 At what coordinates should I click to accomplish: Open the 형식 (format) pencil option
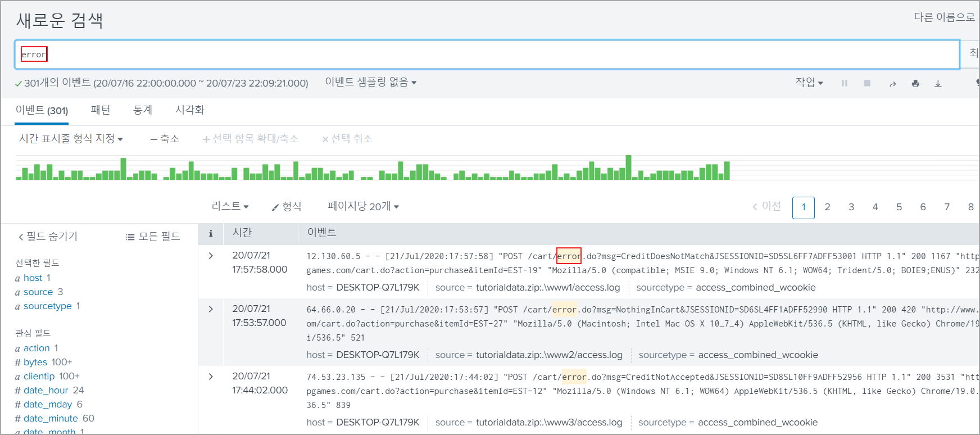point(287,206)
